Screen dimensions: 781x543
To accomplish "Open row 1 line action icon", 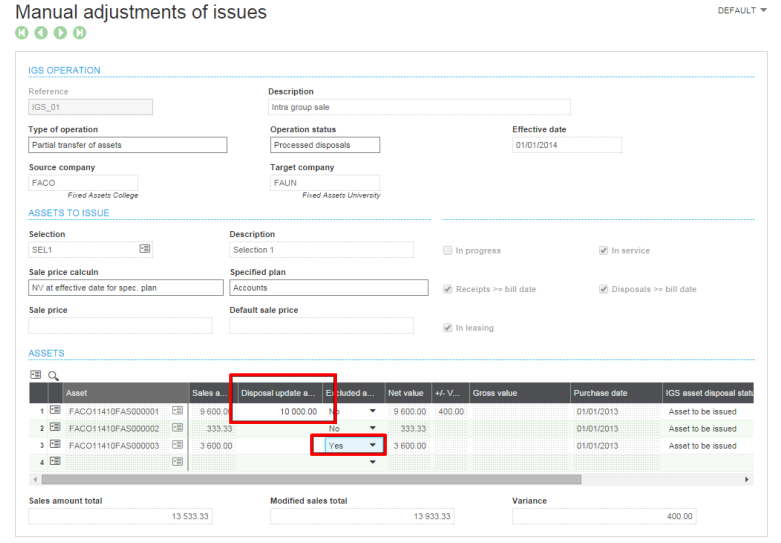I will pos(55,410).
